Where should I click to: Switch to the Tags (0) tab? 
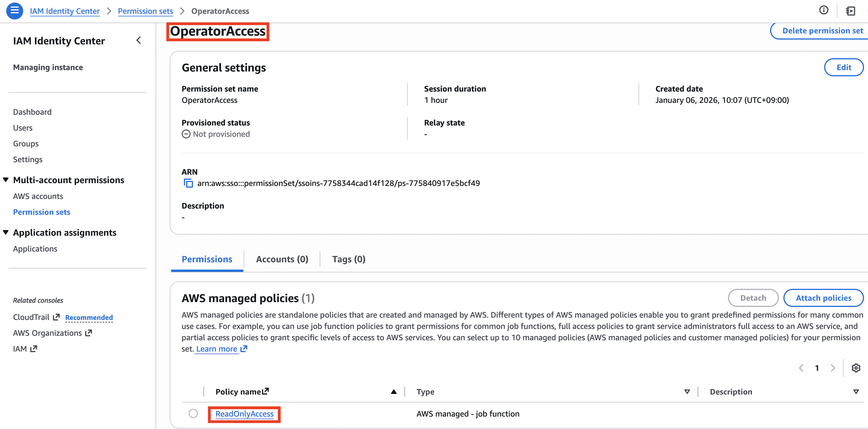(348, 259)
